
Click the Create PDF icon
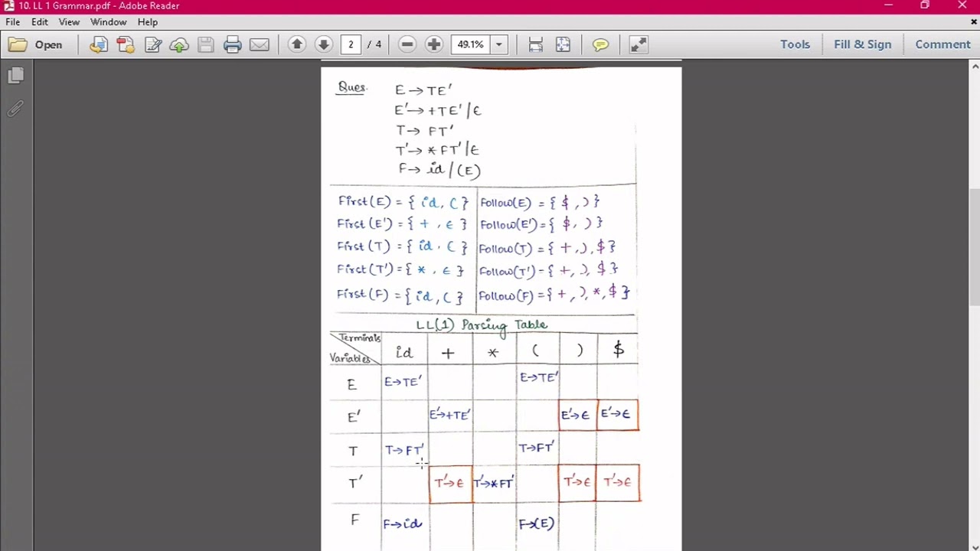click(126, 44)
